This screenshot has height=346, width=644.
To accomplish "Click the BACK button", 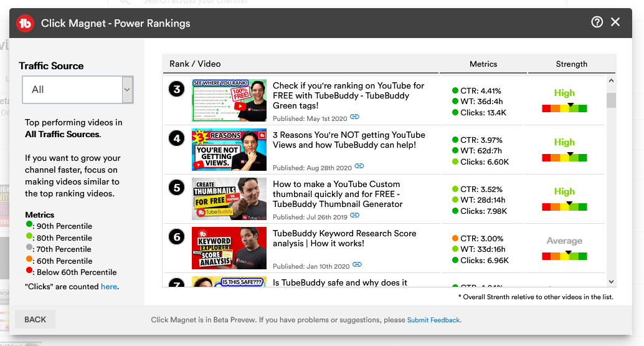I will 35,319.
